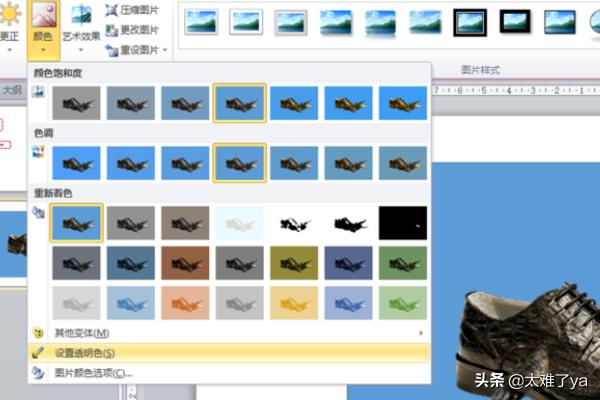This screenshot has height=400, width=600.
Task: Choose the all-black recolor swatch
Action: pos(403,223)
